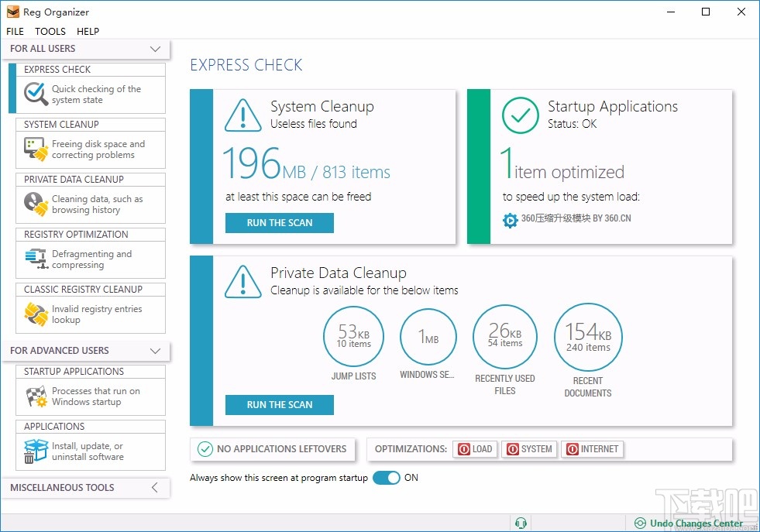This screenshot has height=532, width=760.
Task: Click the Applications box and trash icon
Action: [x=36, y=451]
